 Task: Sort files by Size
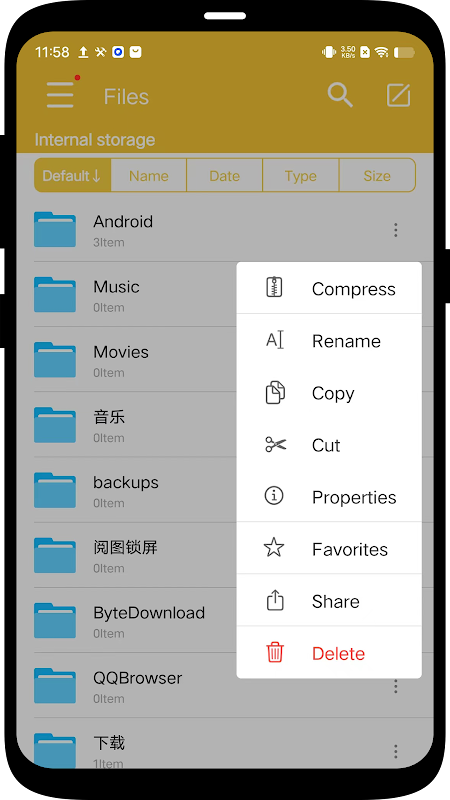click(377, 176)
